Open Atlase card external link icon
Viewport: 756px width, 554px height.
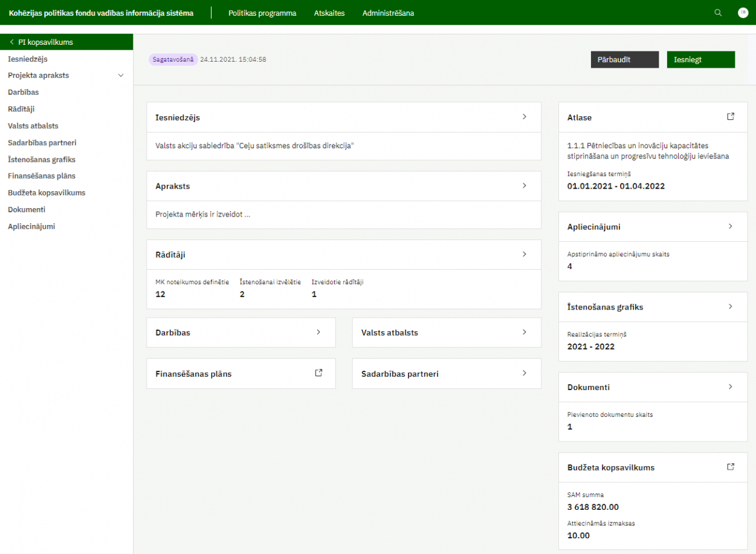tap(731, 117)
